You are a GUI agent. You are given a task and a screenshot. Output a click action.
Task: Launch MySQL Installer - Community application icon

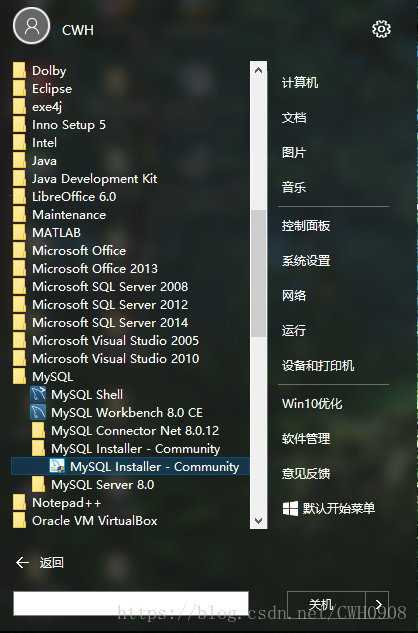[x=57, y=466]
